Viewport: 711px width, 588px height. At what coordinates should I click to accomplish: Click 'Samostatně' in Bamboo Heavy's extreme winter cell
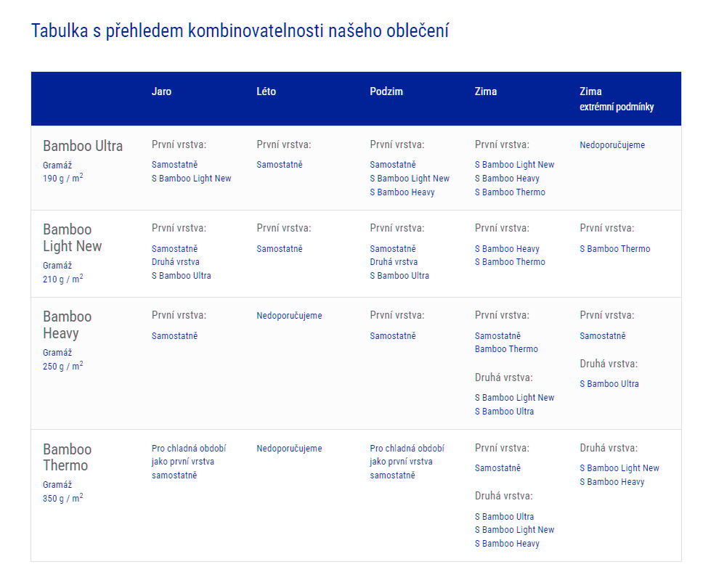pos(603,336)
